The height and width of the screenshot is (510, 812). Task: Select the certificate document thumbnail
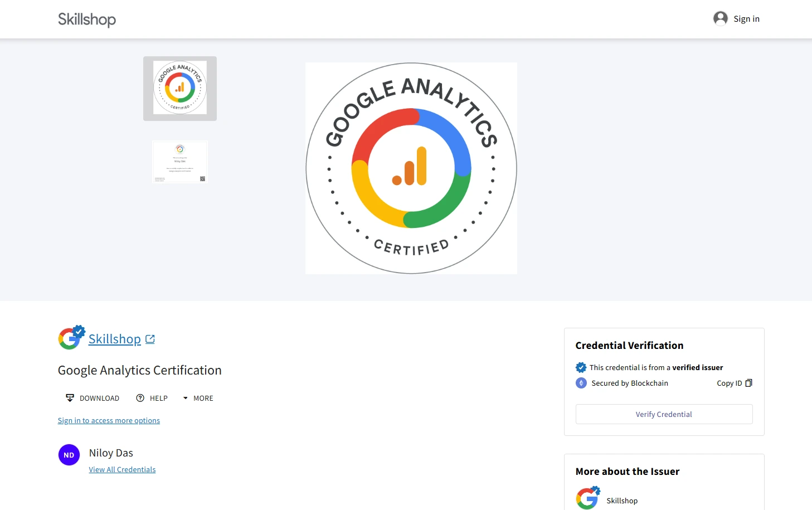(180, 162)
